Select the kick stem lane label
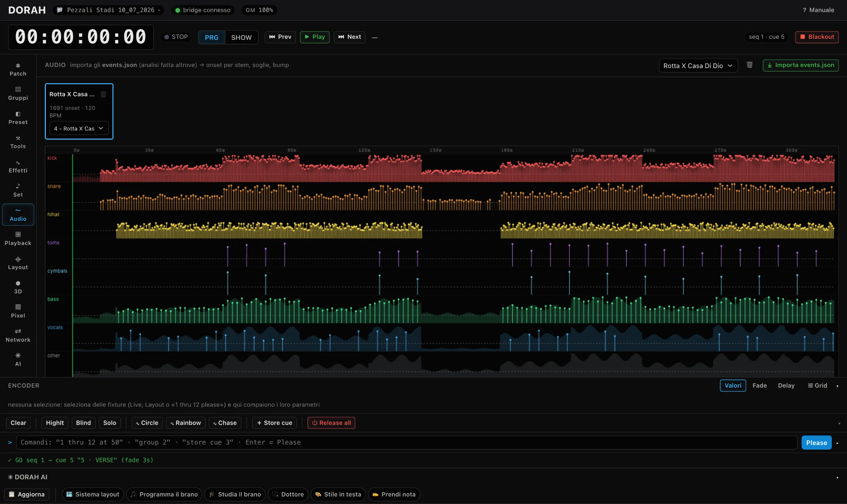This screenshot has width=847, height=504. coord(52,158)
